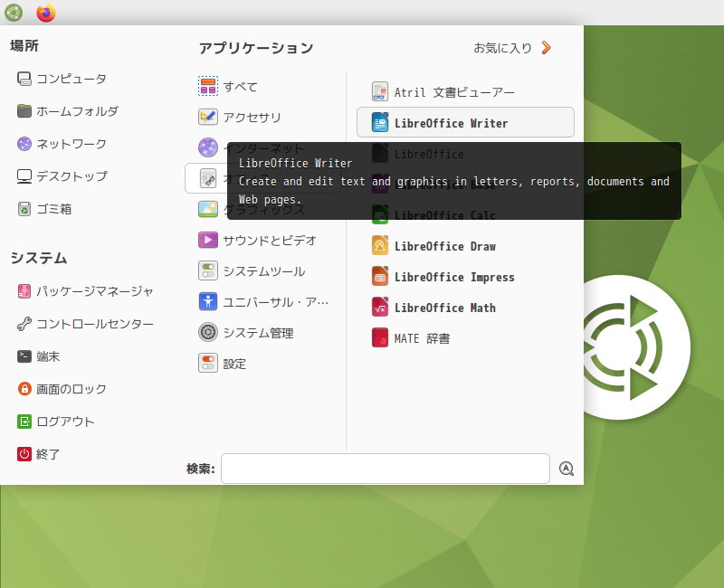Open the デスクトップ location
The height and width of the screenshot is (588, 724).
click(62, 176)
